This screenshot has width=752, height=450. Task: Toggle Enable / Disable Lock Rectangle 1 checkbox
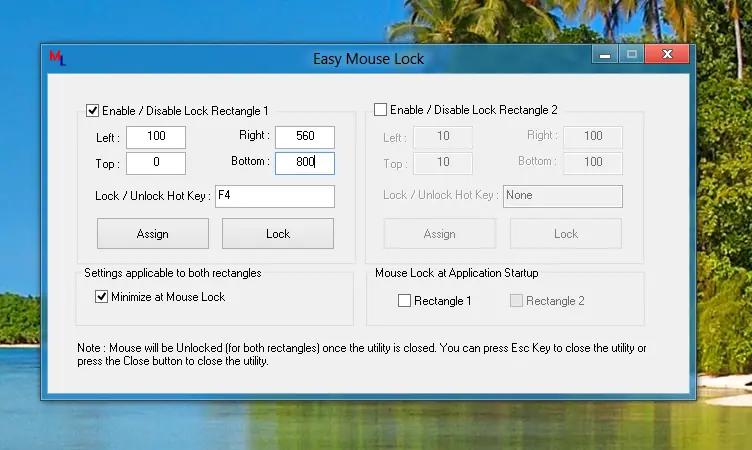point(93,111)
